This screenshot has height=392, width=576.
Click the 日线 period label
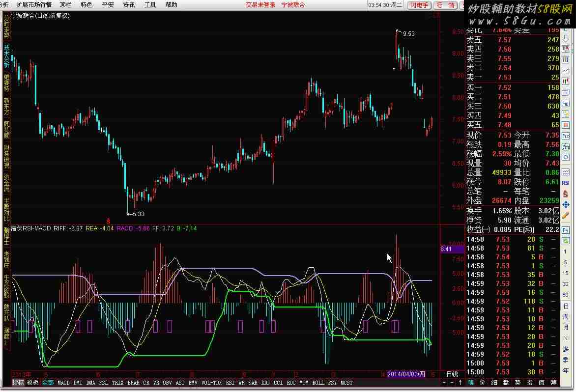(x=452, y=374)
